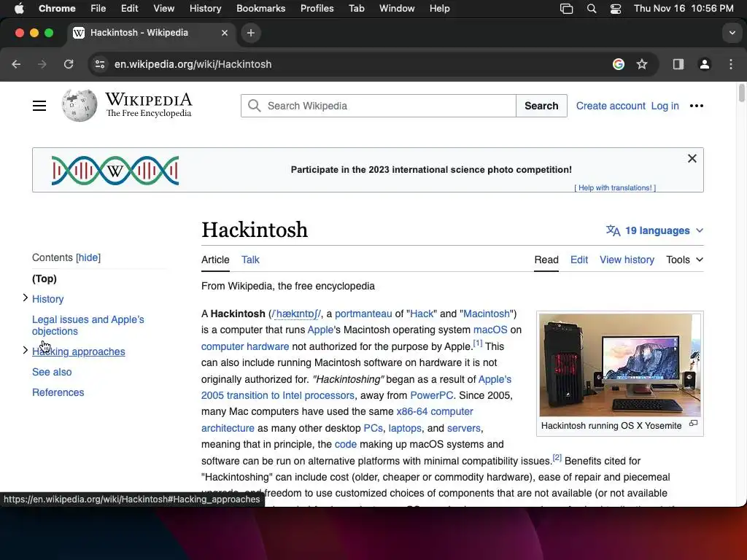
Task: Jump to See also section
Action: click(52, 372)
